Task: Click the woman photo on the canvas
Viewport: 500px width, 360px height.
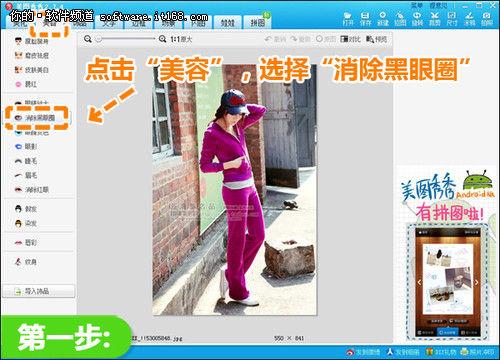Action: click(x=235, y=190)
